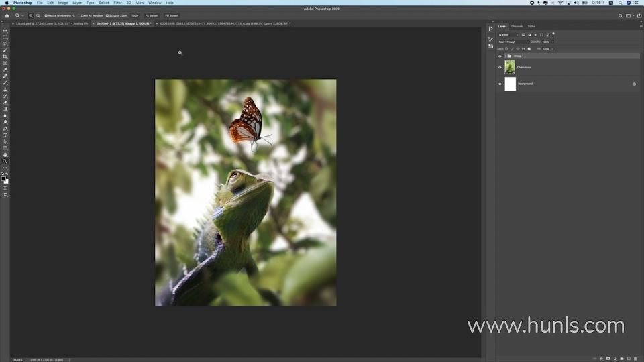Choose the Zoom In mode icon
The image size is (644, 362).
click(31, 15)
